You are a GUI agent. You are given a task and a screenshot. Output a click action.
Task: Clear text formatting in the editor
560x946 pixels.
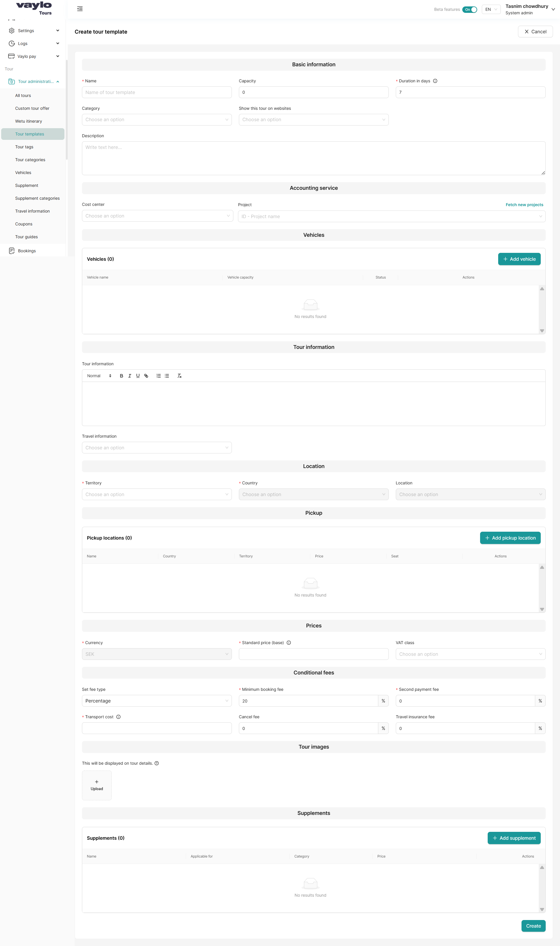179,376
